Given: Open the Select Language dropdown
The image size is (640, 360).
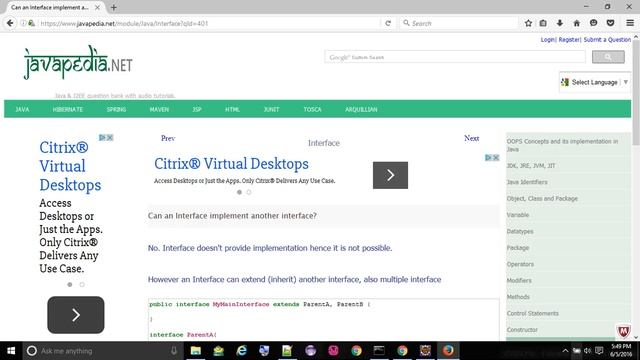Looking at the screenshot, I should 595,82.
